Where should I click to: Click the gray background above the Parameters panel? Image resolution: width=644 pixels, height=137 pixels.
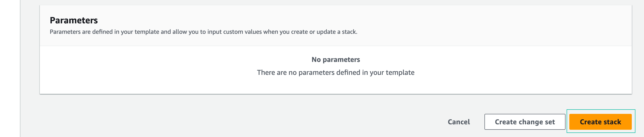click(x=325, y=2)
